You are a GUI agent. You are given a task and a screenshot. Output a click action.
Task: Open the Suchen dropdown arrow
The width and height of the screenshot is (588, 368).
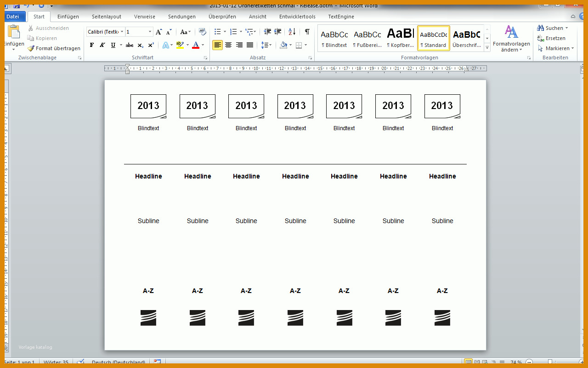coord(566,28)
